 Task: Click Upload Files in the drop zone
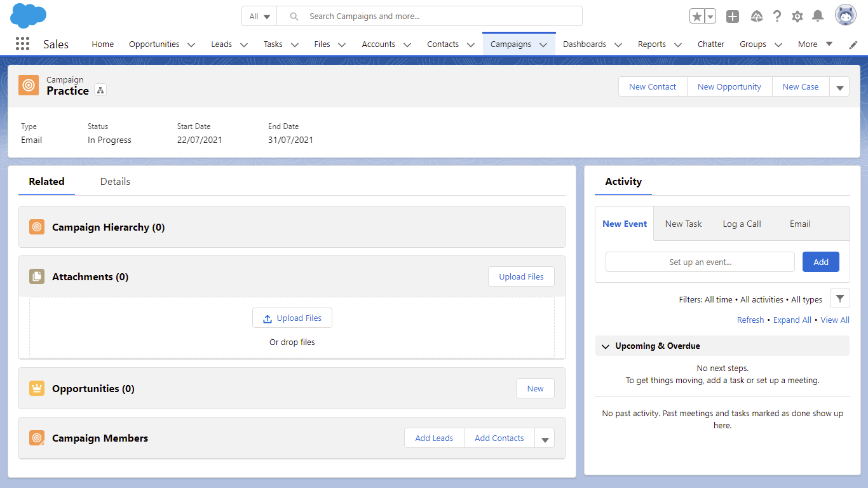tap(292, 318)
